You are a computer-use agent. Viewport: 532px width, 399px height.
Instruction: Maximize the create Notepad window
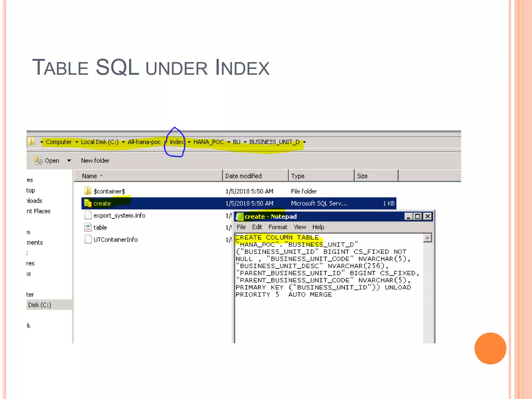[x=418, y=216]
